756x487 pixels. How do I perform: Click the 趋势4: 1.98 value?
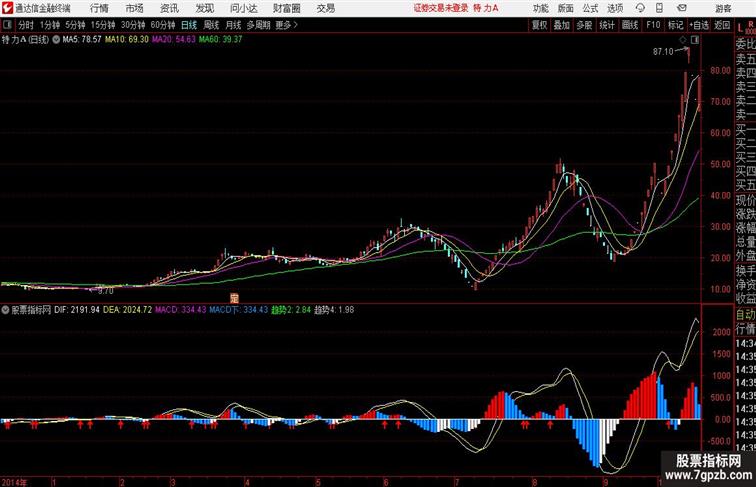pos(334,310)
